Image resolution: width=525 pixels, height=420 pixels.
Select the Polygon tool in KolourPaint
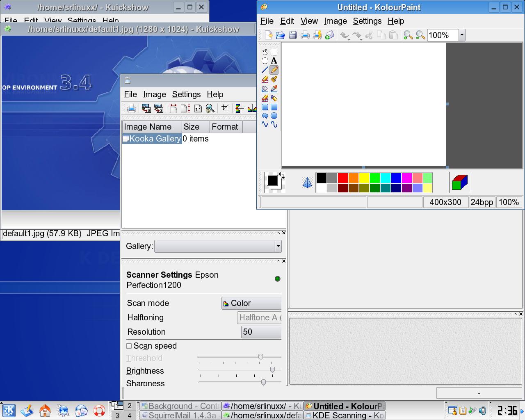click(x=265, y=116)
